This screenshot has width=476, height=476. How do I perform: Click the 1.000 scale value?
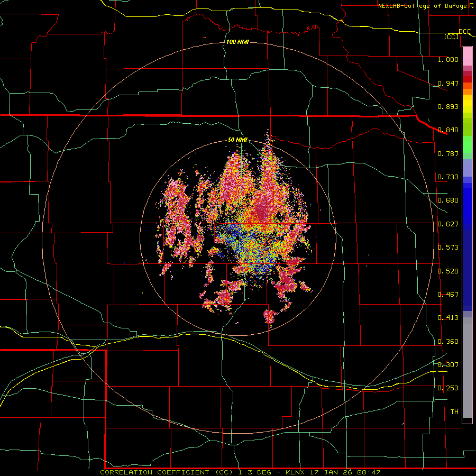pyautogui.click(x=448, y=59)
